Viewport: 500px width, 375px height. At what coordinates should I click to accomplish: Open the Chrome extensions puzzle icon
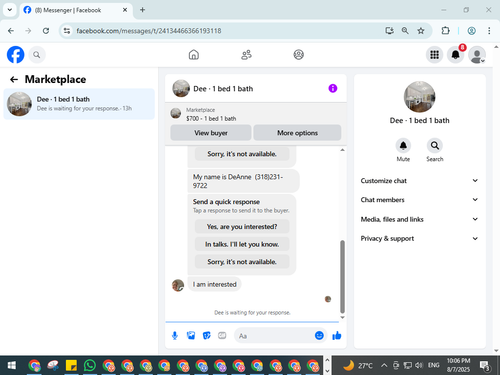(445, 31)
